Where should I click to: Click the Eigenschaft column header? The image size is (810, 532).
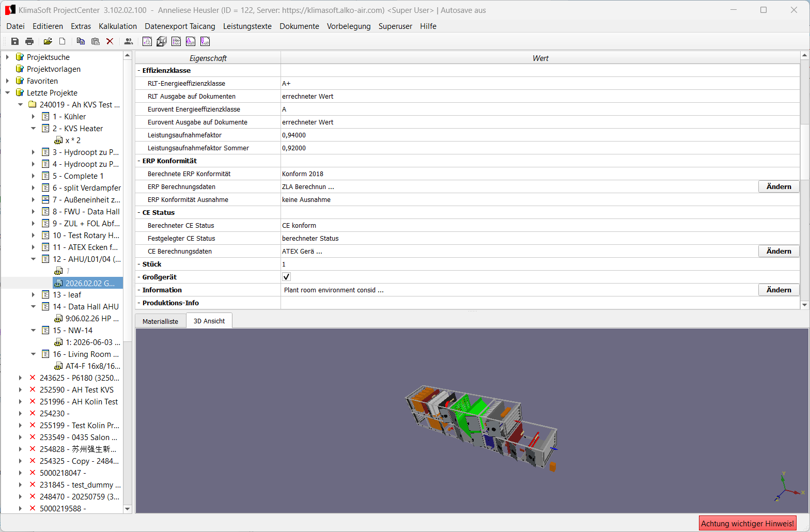[208, 58]
